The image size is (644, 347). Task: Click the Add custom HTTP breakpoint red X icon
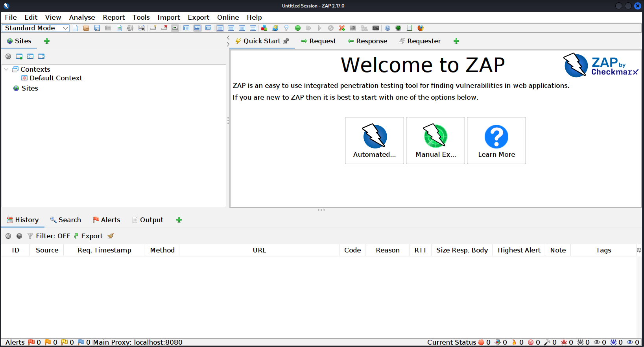[342, 28]
